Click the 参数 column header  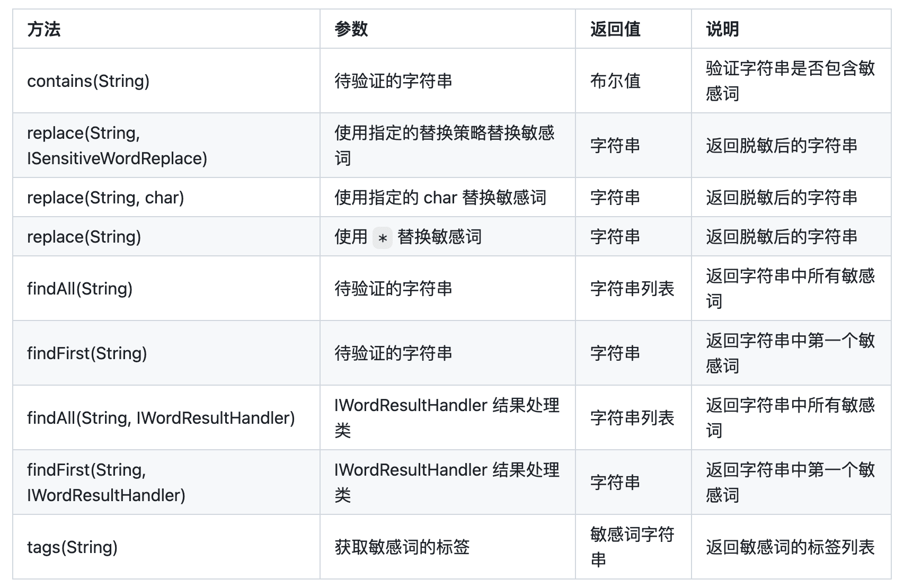coord(448,29)
